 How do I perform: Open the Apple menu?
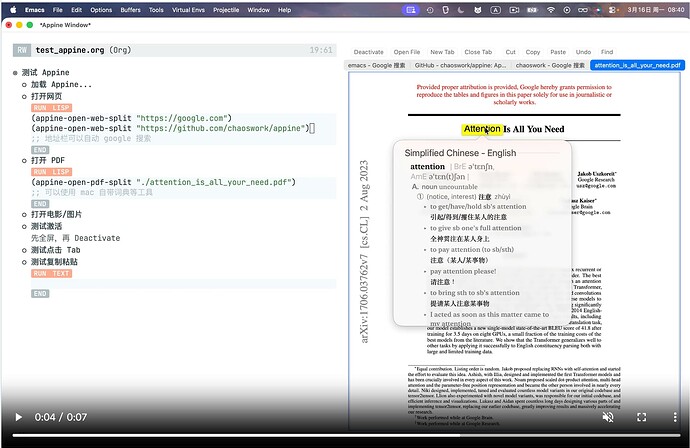click(x=13, y=9)
